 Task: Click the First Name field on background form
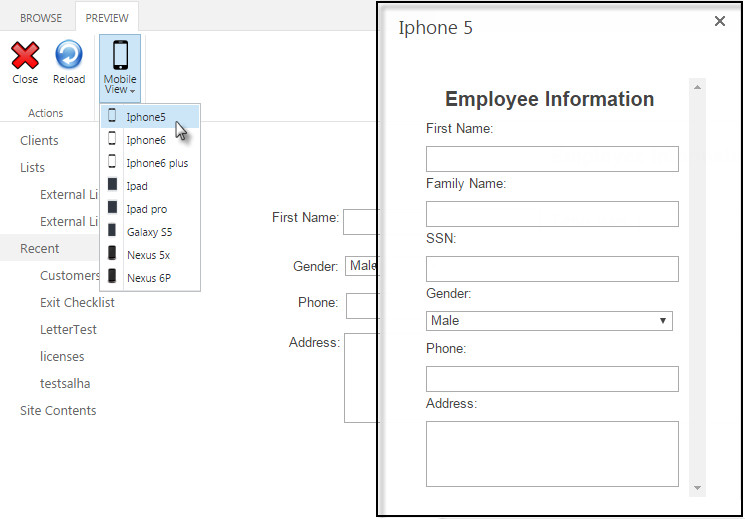[361, 222]
